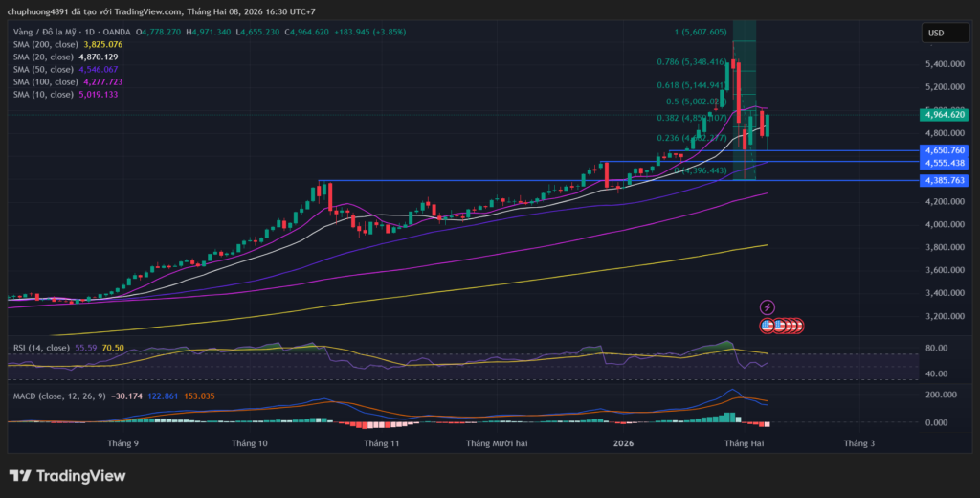980x498 pixels.
Task: Select the 4,650.760 horizontal line price label
Action: click(944, 150)
